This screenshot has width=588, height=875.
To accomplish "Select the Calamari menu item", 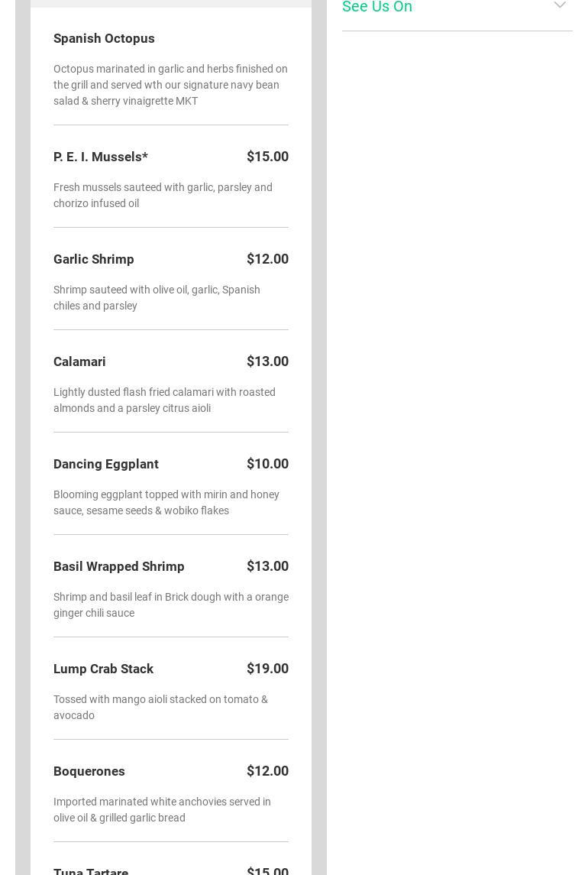I will 79,361.
